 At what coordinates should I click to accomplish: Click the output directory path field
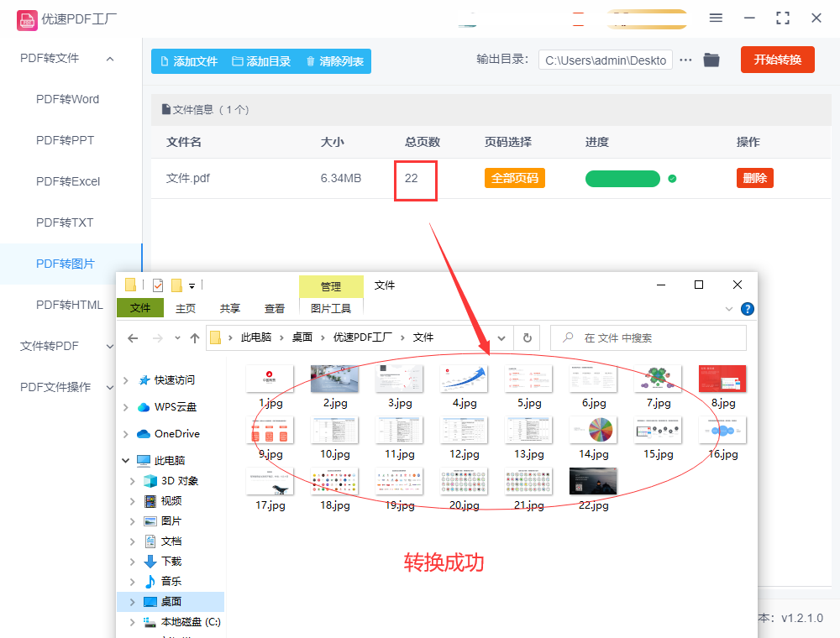[606, 60]
